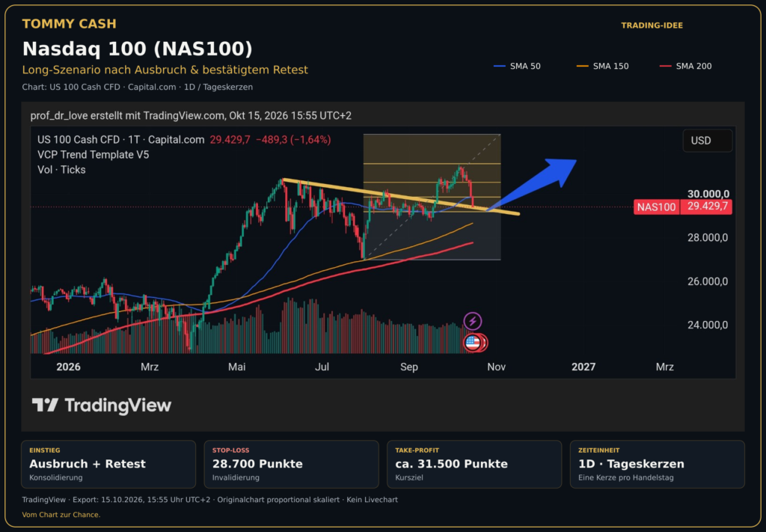The image size is (766, 532).
Task: Click the TOMMY CASH brand name
Action: pos(70,24)
